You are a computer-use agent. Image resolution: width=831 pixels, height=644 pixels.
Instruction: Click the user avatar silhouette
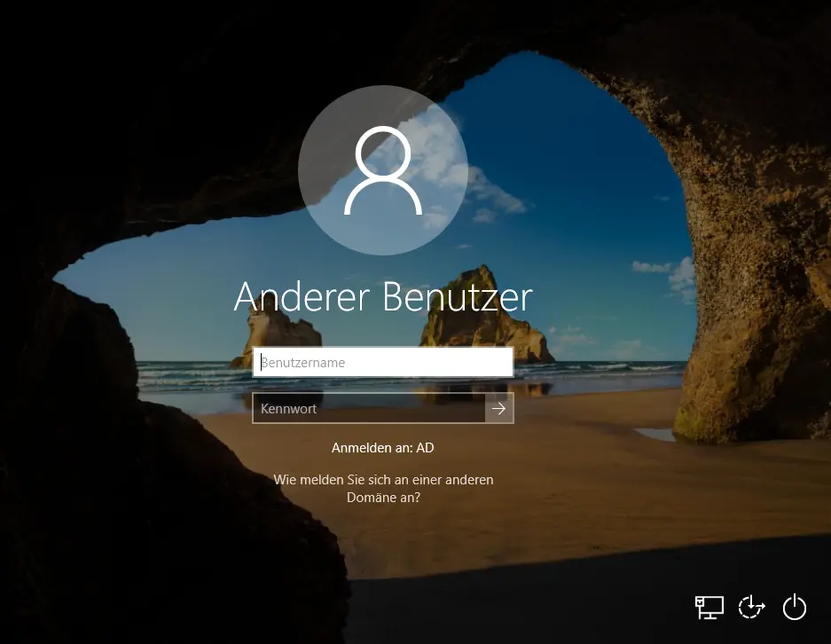[x=382, y=170]
